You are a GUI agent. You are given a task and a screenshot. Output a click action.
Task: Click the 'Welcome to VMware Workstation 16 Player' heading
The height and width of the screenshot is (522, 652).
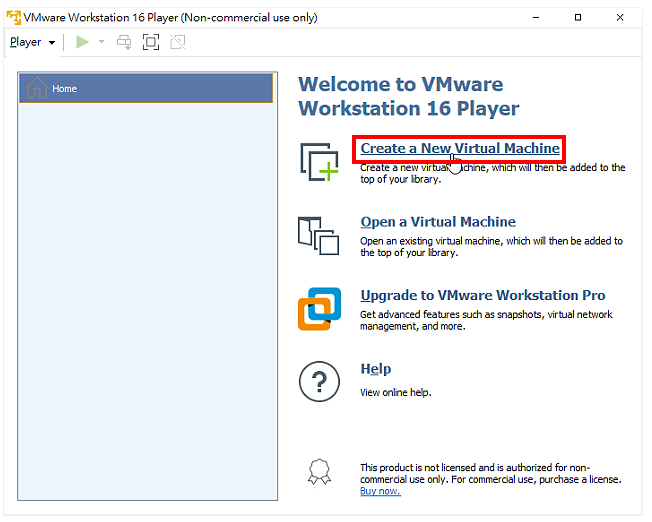409,96
